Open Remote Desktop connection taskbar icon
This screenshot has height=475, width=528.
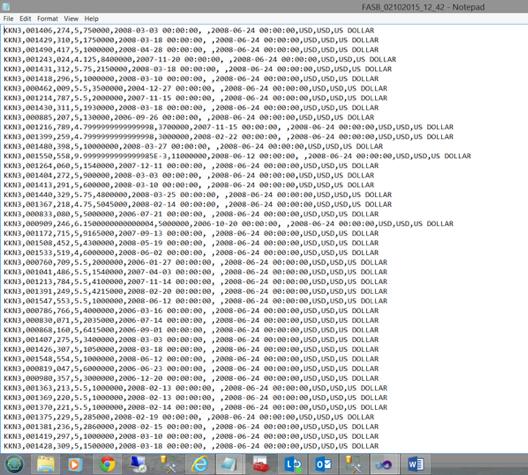(x=138, y=465)
